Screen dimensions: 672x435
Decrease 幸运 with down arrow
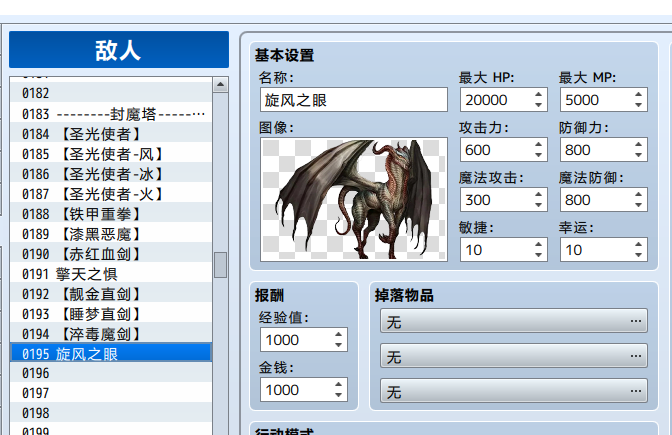click(x=639, y=255)
